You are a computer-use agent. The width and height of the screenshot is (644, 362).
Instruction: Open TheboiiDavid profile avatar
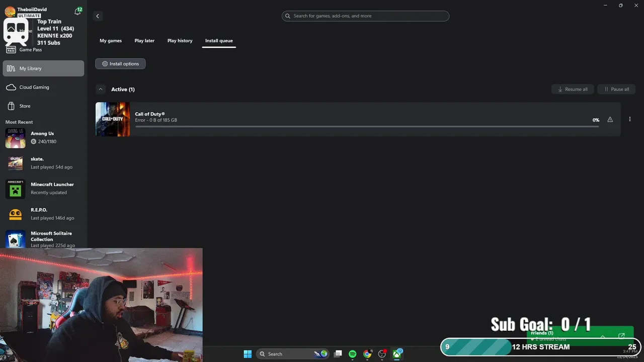coord(10,12)
